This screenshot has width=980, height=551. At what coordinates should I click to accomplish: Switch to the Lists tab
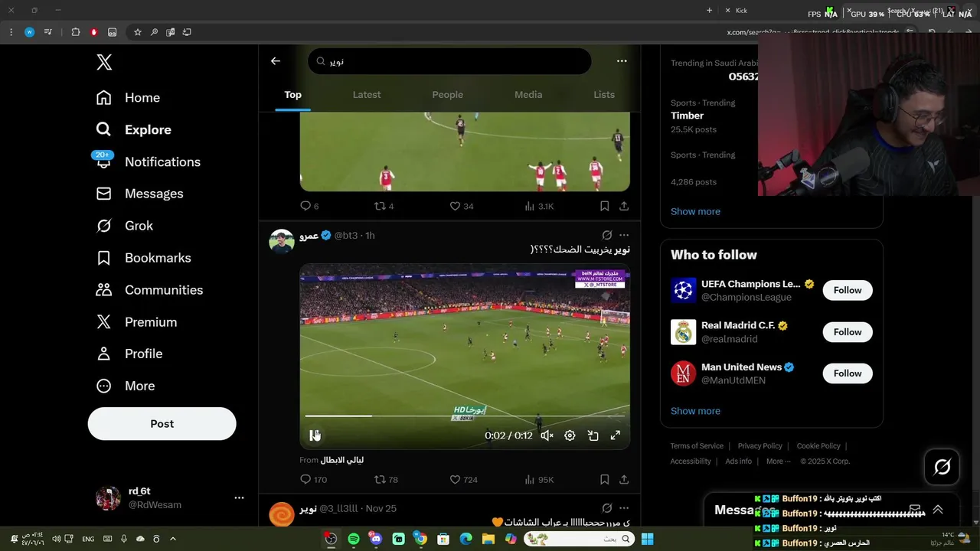pyautogui.click(x=604, y=95)
